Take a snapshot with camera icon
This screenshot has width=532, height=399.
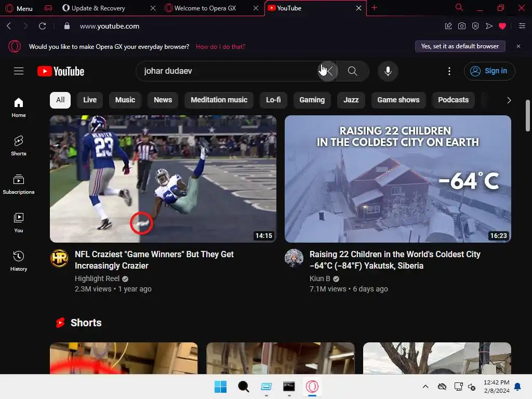click(x=462, y=26)
